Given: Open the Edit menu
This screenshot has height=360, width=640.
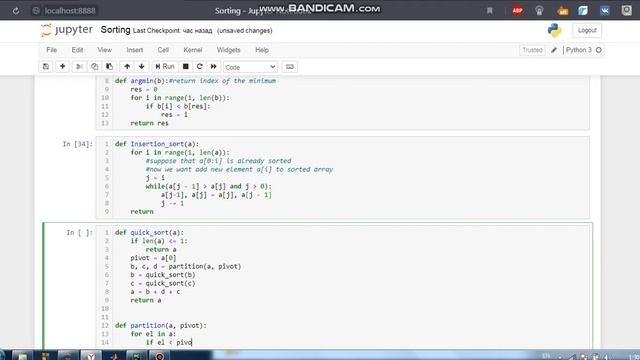Looking at the screenshot, I should point(77,50).
